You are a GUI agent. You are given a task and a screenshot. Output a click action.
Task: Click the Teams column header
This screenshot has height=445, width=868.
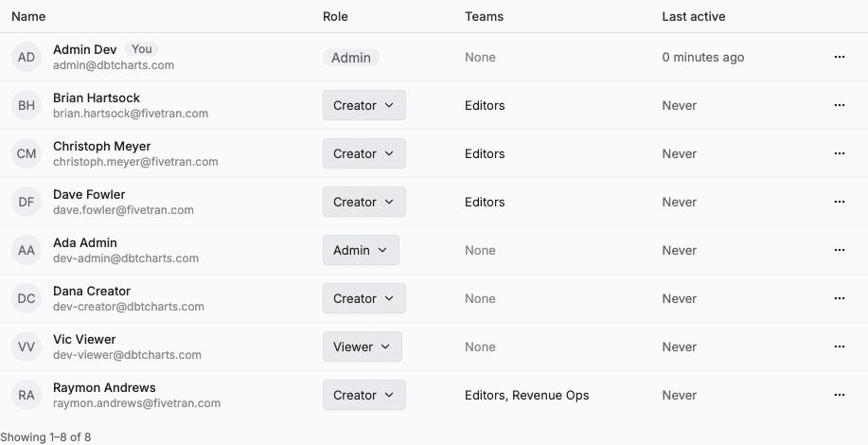pos(485,17)
